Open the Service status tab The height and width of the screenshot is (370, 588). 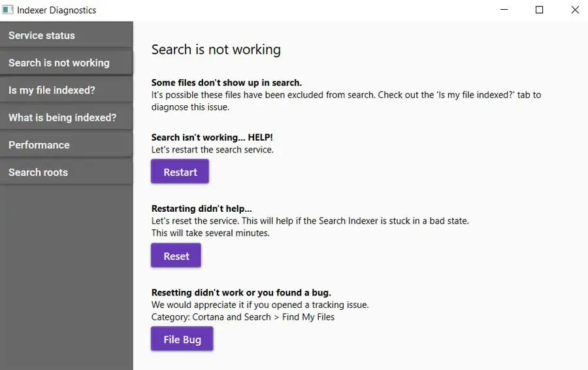coord(67,35)
